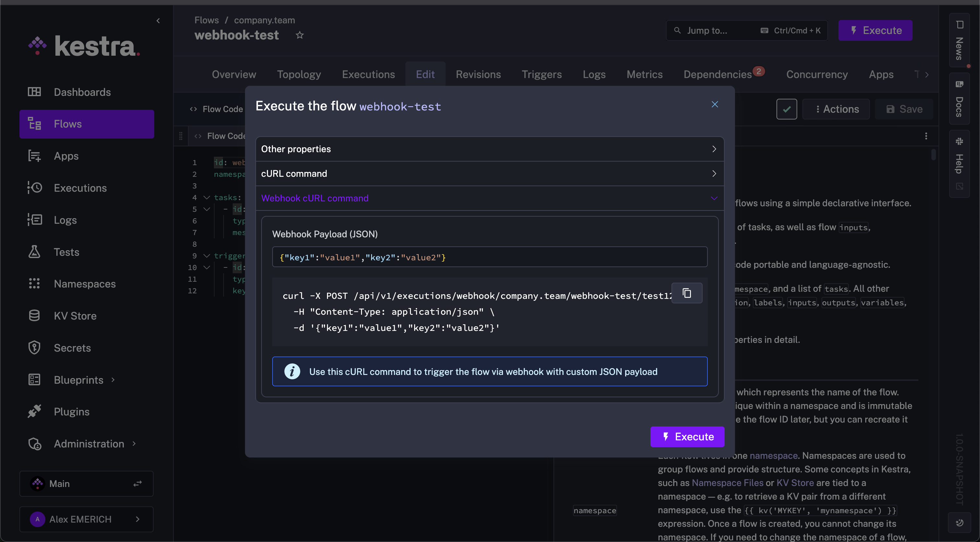Switch to the Topology tab
The height and width of the screenshot is (542, 980).
click(299, 74)
